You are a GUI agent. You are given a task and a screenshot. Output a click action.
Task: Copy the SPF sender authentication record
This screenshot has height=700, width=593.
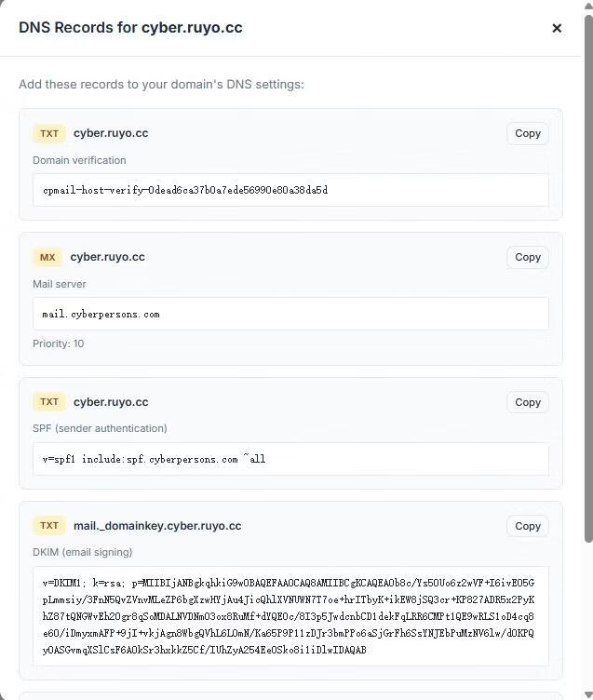pyautogui.click(x=527, y=402)
